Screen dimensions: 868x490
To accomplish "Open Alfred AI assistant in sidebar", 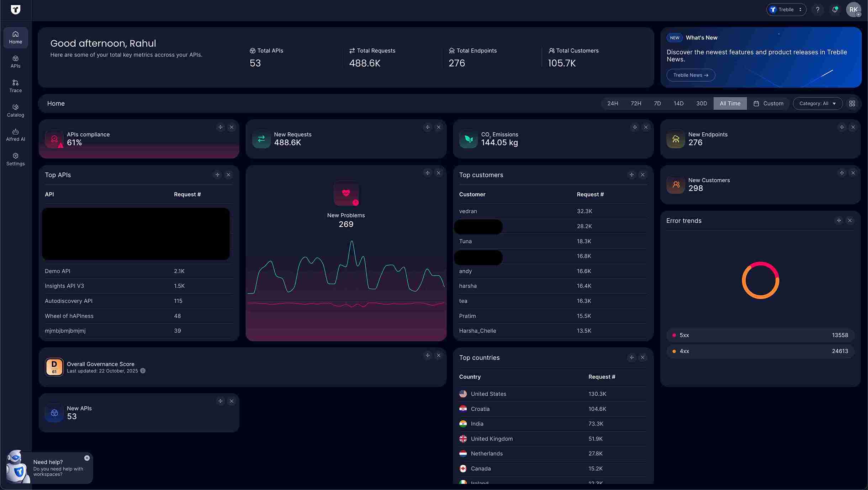I will pyautogui.click(x=15, y=135).
